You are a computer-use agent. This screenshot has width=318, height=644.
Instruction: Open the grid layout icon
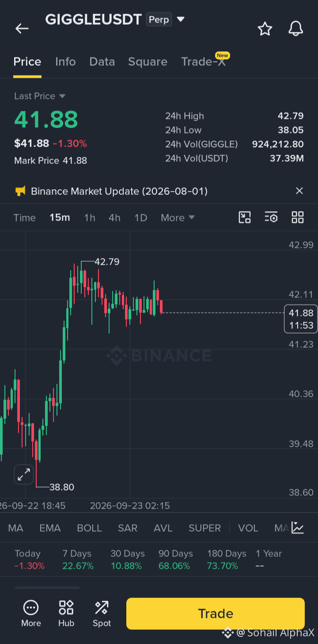pyautogui.click(x=298, y=217)
